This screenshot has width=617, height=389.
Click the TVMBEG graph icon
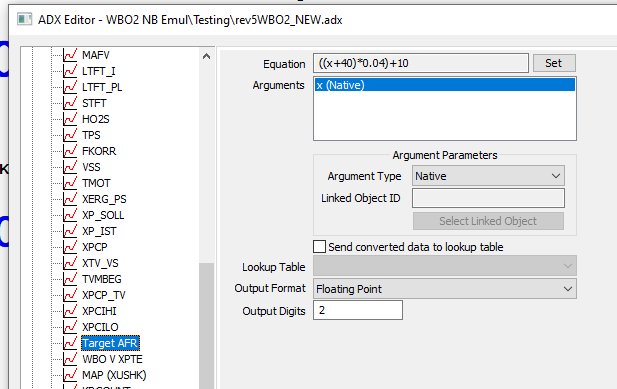(70, 279)
